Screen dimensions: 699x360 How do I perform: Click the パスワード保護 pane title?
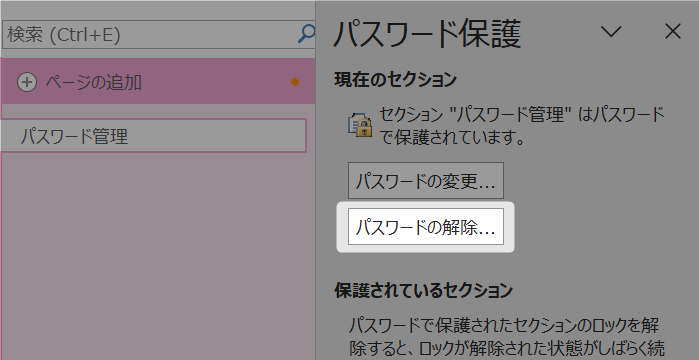[x=427, y=34]
